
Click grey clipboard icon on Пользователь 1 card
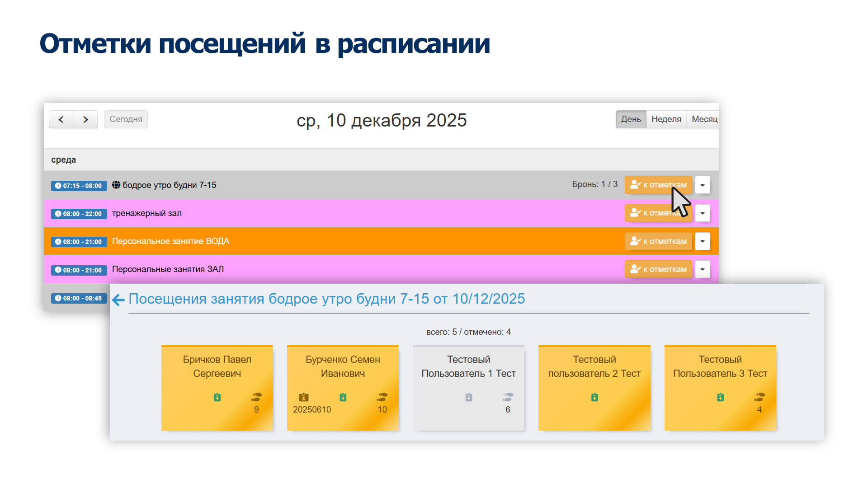pyautogui.click(x=469, y=397)
